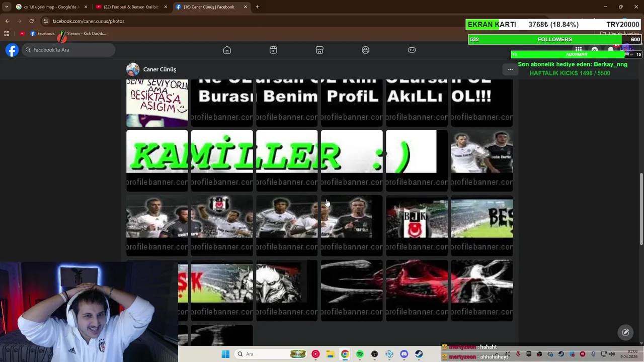Open the 'Burası' banner photo
The width and height of the screenshot is (644, 362).
point(222,103)
